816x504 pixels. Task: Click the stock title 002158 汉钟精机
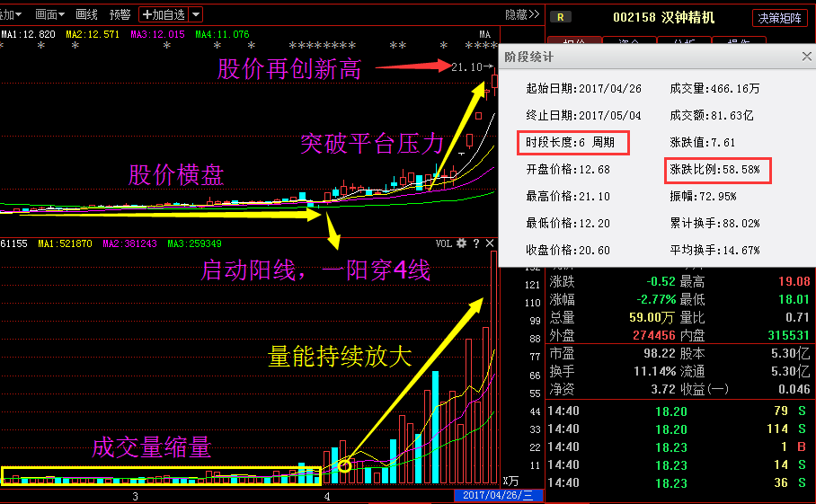[663, 17]
